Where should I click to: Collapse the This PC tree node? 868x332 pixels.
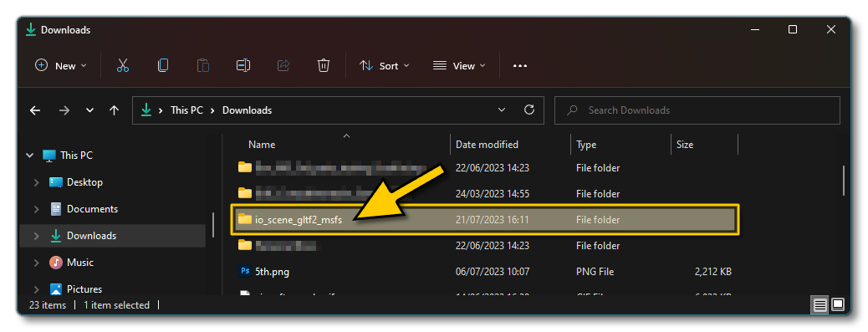pyautogui.click(x=30, y=156)
